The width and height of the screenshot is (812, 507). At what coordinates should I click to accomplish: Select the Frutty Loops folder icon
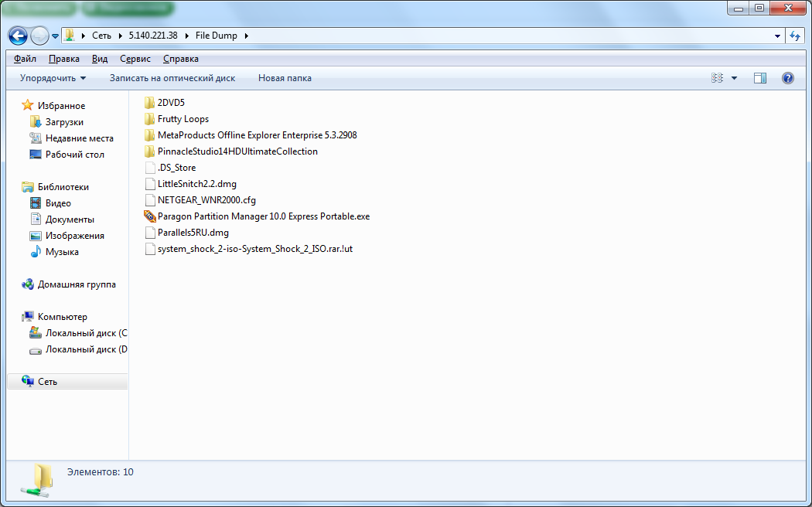(x=150, y=119)
